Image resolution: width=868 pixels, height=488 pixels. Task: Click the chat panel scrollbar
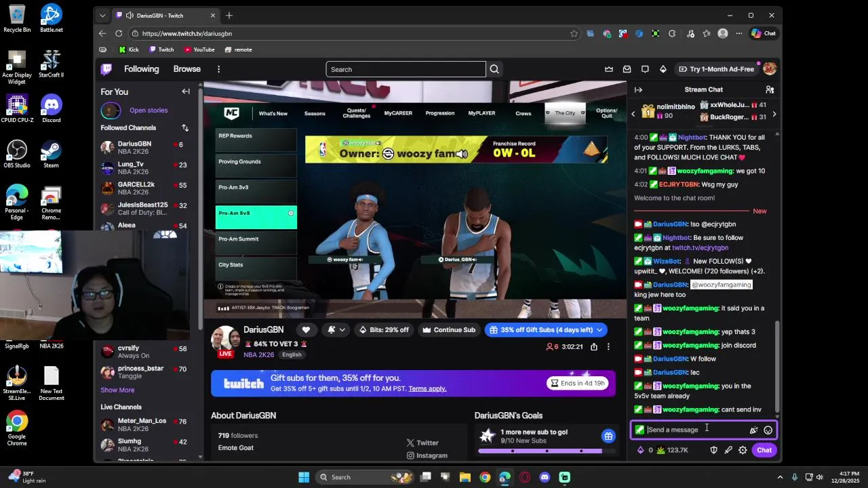click(777, 366)
